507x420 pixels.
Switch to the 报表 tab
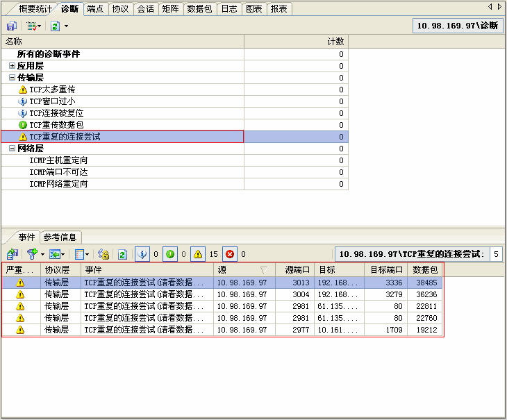point(279,9)
